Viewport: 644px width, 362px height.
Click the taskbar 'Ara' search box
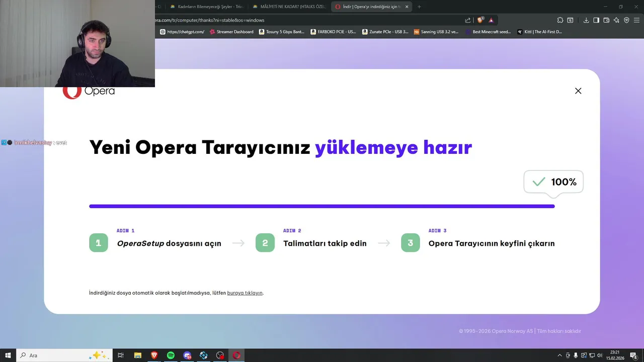[64, 355]
